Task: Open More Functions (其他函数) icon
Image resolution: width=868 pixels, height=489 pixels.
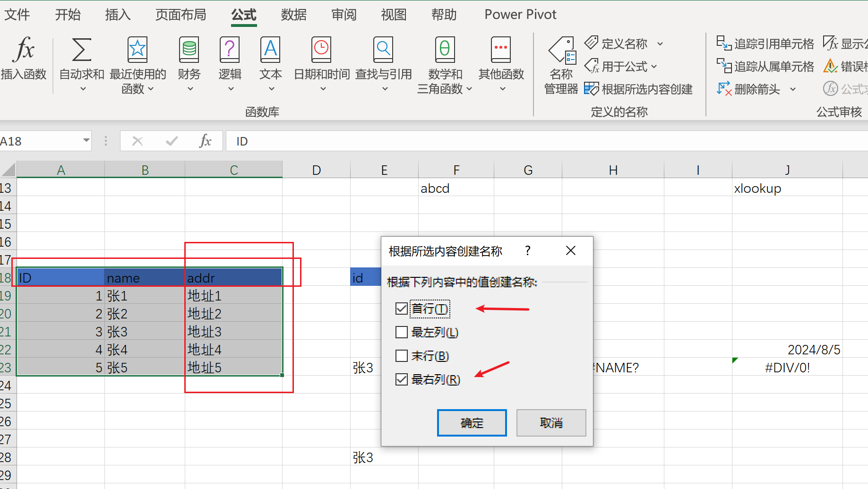Action: click(501, 50)
